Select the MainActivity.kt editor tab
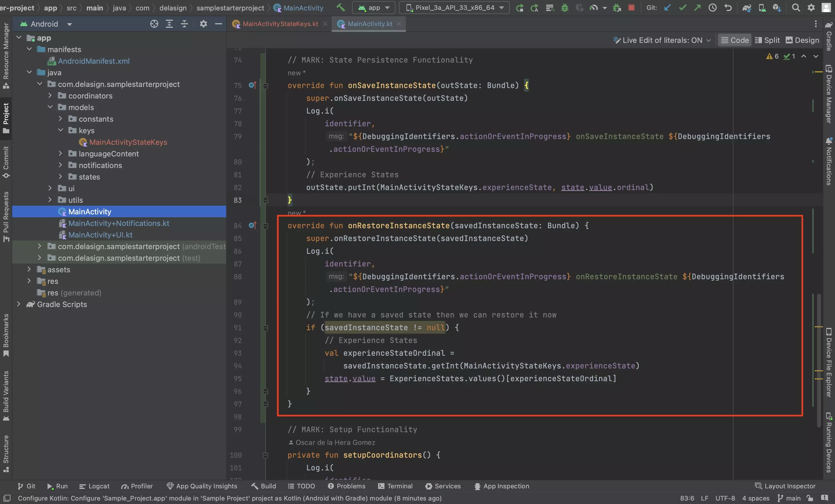Image resolution: width=835 pixels, height=504 pixels. click(x=369, y=24)
